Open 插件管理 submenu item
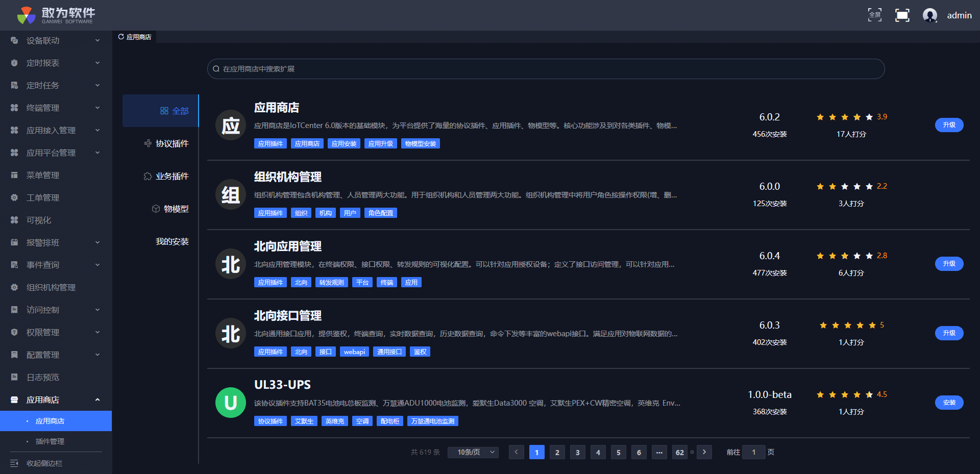The image size is (980, 474). click(x=56, y=441)
